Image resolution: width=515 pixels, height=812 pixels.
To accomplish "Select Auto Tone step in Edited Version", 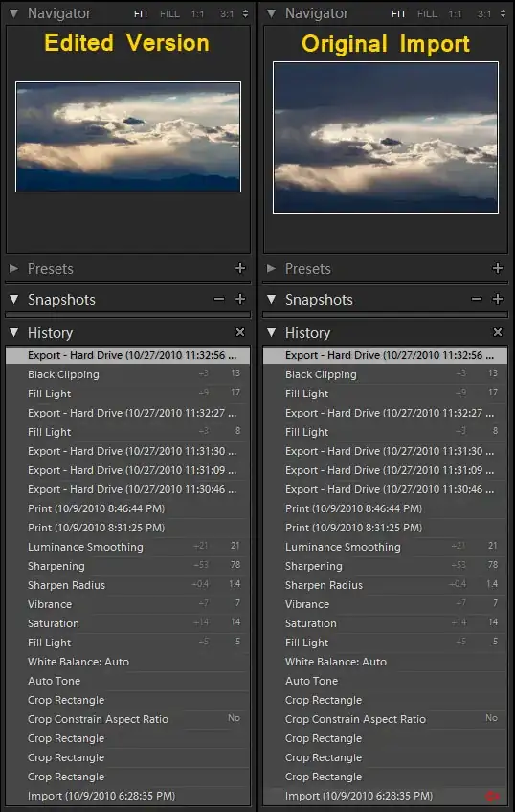I will point(128,681).
